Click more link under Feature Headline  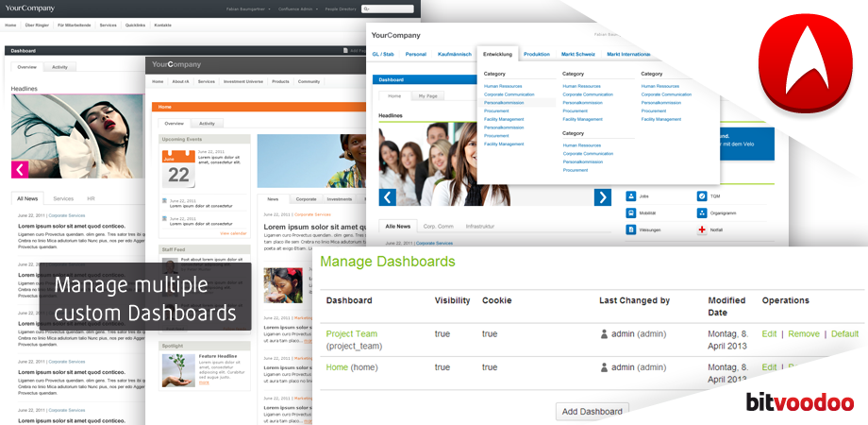(205, 382)
